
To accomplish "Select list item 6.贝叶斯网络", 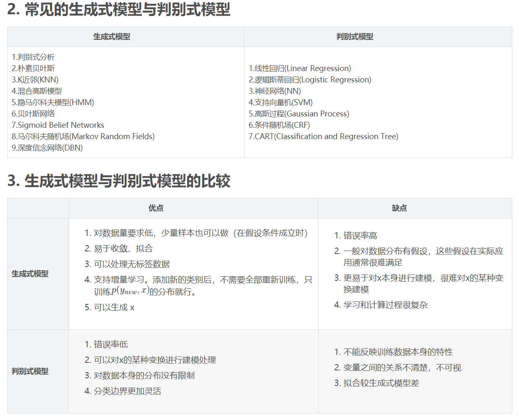I will pos(33,114).
